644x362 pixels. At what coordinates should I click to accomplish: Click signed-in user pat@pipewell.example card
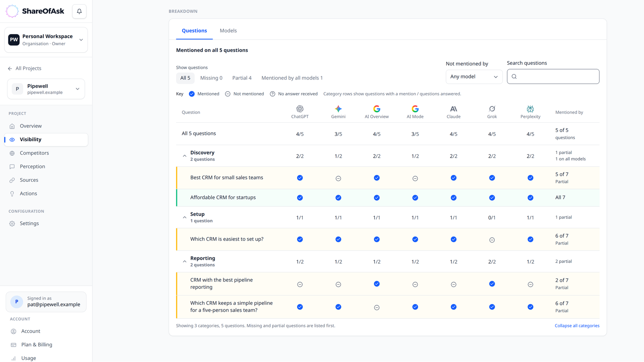(46, 302)
